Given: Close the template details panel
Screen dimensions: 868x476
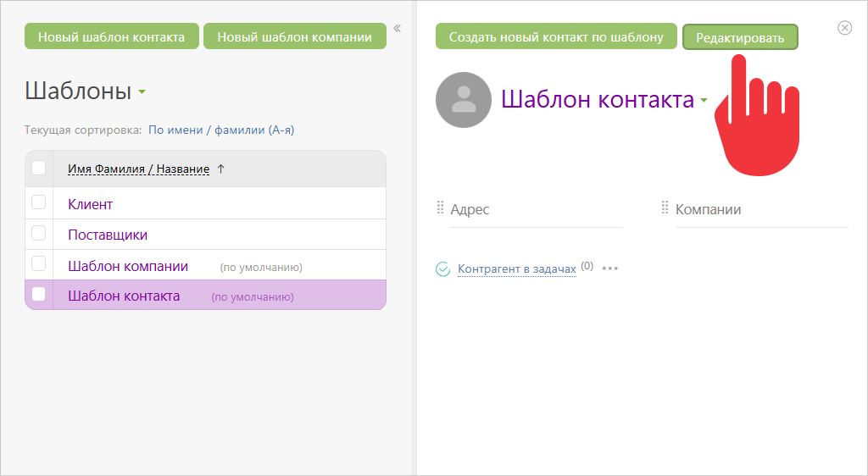Looking at the screenshot, I should pos(844,28).
